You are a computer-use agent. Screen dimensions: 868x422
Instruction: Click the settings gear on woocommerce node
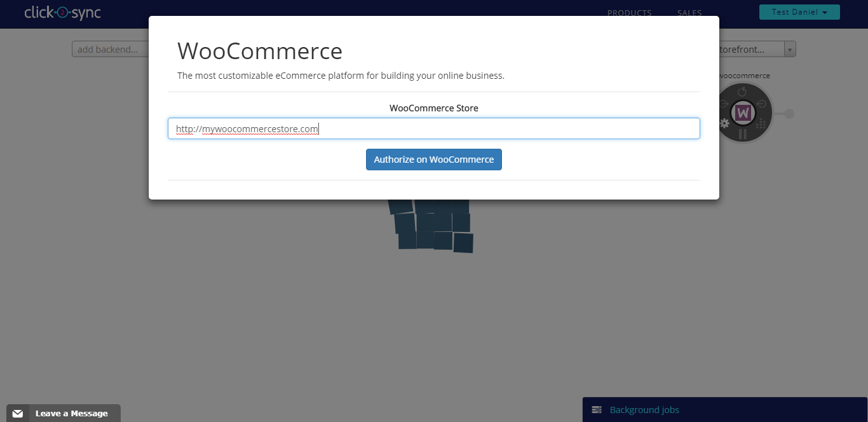click(724, 123)
